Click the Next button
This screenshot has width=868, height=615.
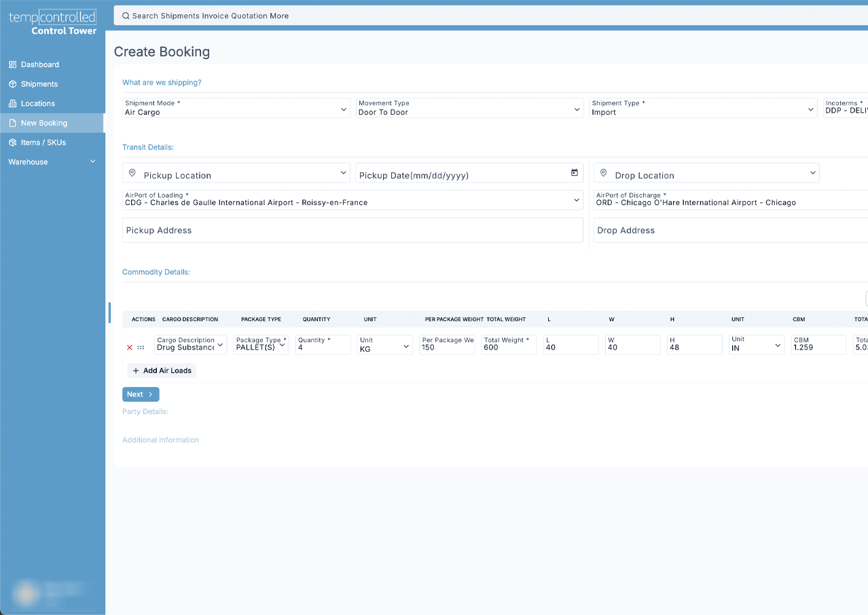(141, 394)
